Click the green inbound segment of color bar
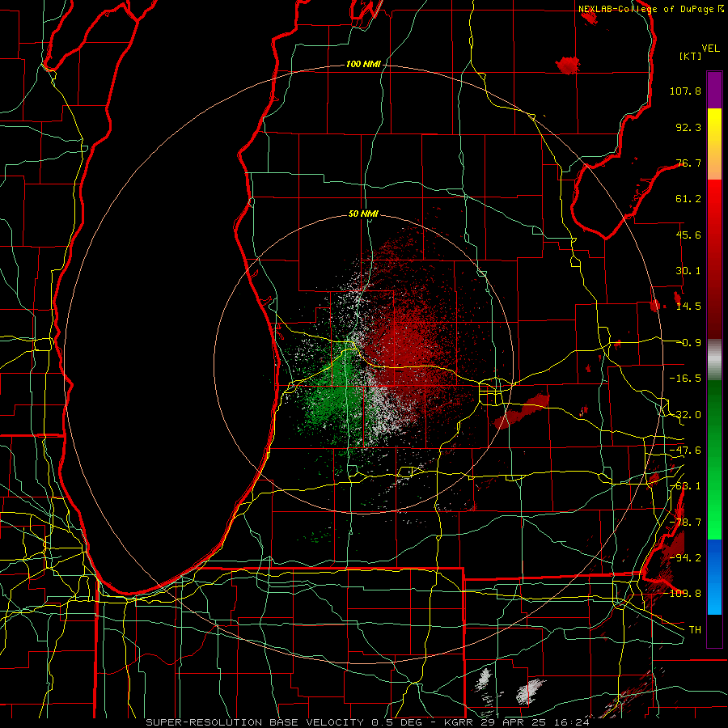728x728 pixels. (714, 459)
